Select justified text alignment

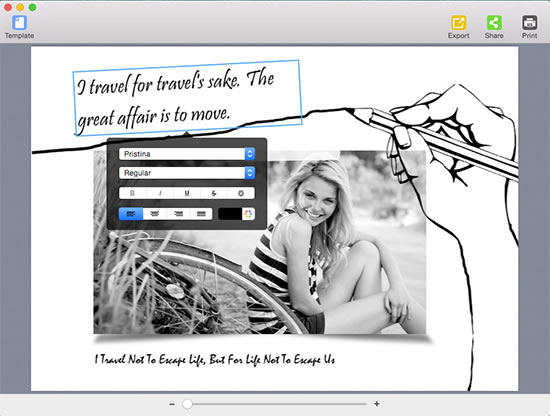[x=201, y=214]
